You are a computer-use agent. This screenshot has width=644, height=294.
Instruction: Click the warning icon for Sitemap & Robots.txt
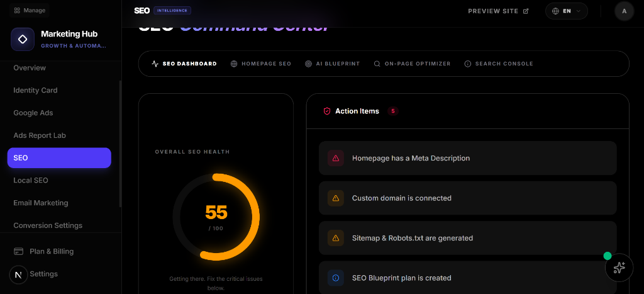point(336,238)
